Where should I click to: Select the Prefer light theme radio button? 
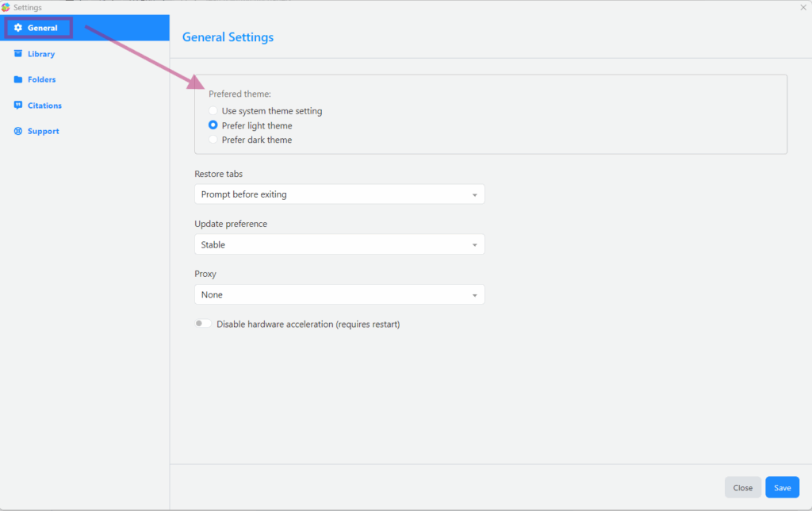point(213,125)
